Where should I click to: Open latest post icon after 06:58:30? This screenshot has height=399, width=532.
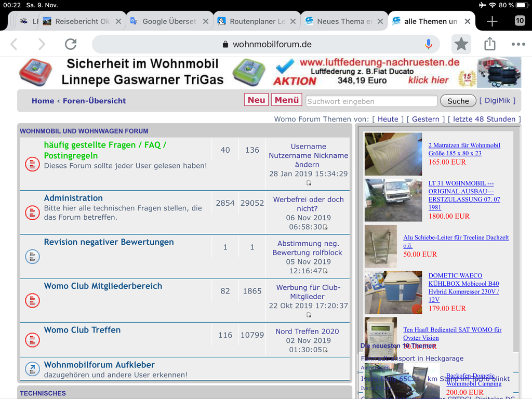[x=325, y=227]
